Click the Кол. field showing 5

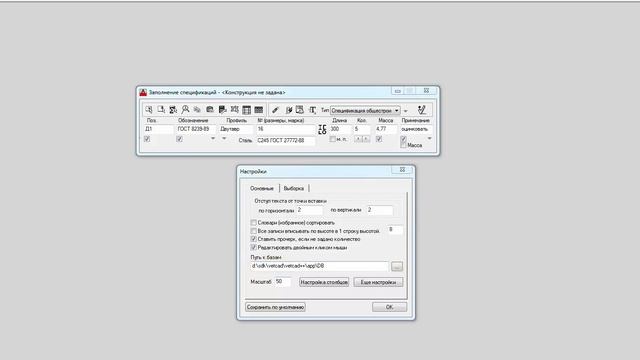tap(362, 129)
